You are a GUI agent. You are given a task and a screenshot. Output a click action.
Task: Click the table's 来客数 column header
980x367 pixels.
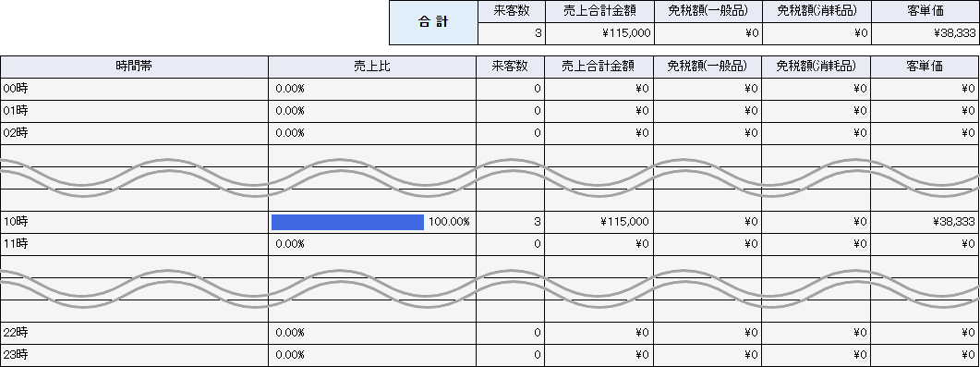(510, 67)
